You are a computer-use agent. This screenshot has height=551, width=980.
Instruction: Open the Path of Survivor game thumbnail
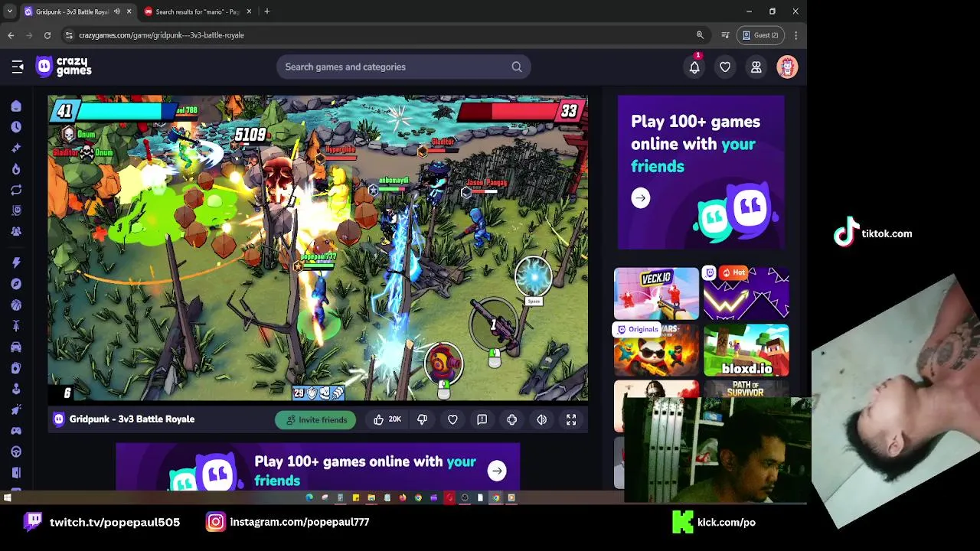(746, 390)
